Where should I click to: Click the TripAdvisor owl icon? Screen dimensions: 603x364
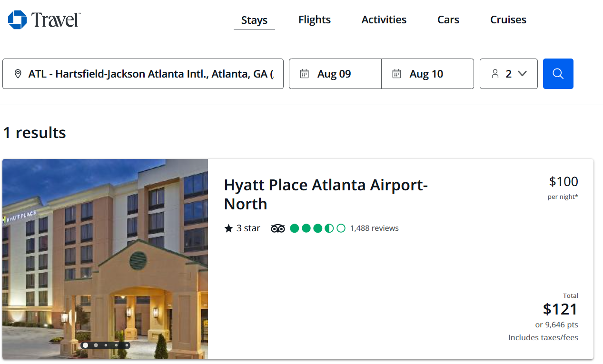[x=278, y=228]
